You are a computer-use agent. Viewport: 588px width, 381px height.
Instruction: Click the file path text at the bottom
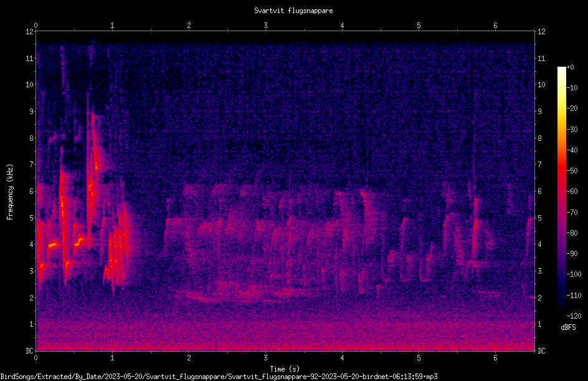(219, 377)
